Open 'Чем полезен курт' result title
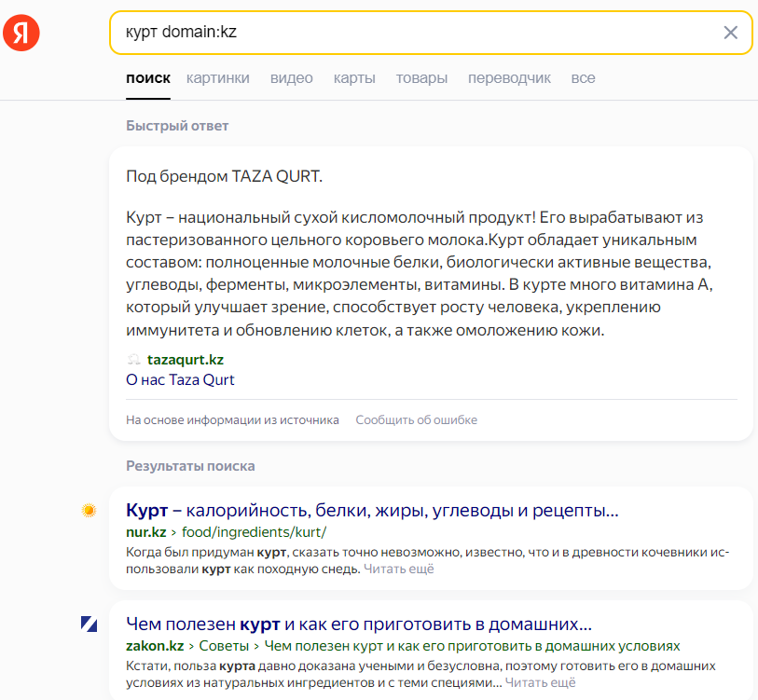758x700 pixels. (x=359, y=625)
